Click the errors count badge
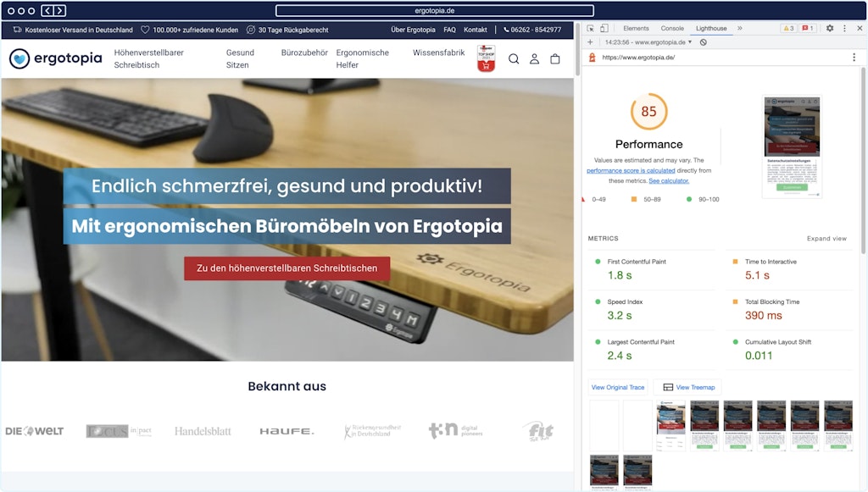The height and width of the screenshot is (492, 868). tap(808, 28)
